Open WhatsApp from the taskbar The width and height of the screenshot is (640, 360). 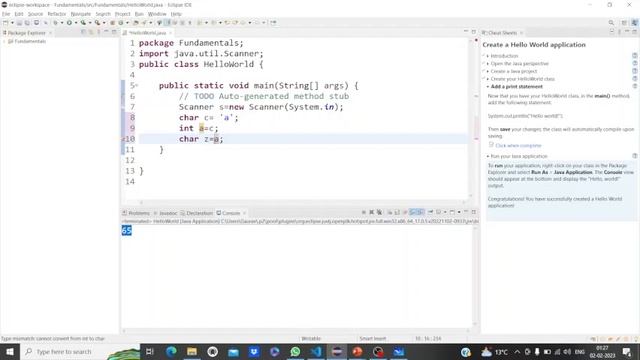coord(295,351)
